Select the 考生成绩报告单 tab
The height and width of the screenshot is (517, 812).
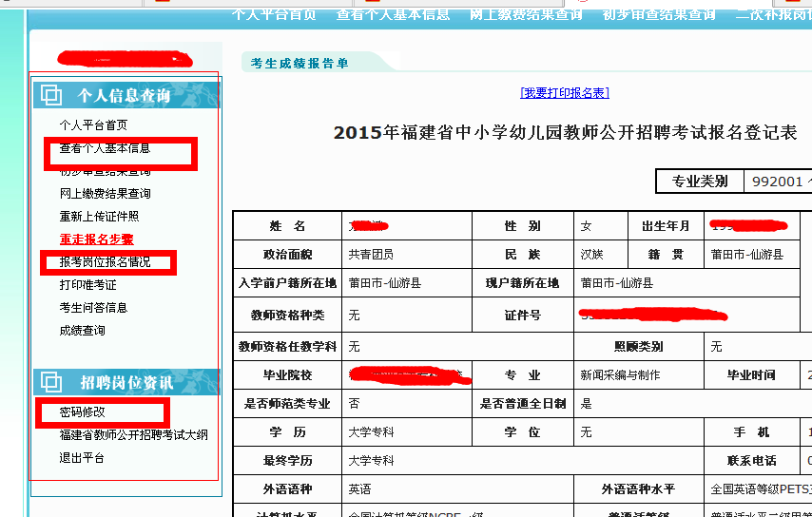pyautogui.click(x=300, y=64)
